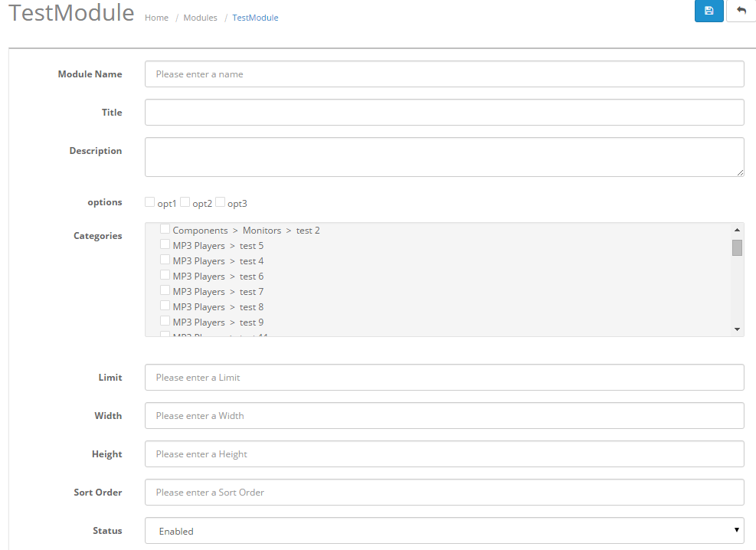The image size is (756, 550).
Task: Check the opt1 checkbox
Action: 150,202
